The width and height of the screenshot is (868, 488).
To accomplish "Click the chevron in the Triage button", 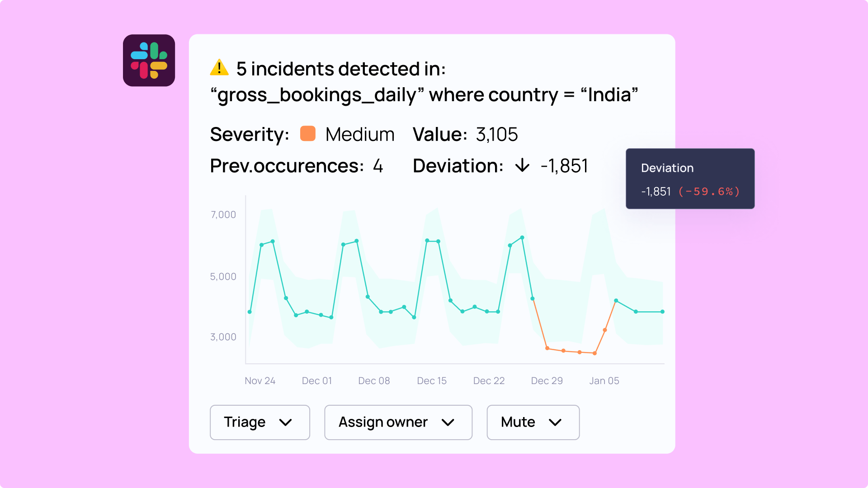I will coord(286,422).
